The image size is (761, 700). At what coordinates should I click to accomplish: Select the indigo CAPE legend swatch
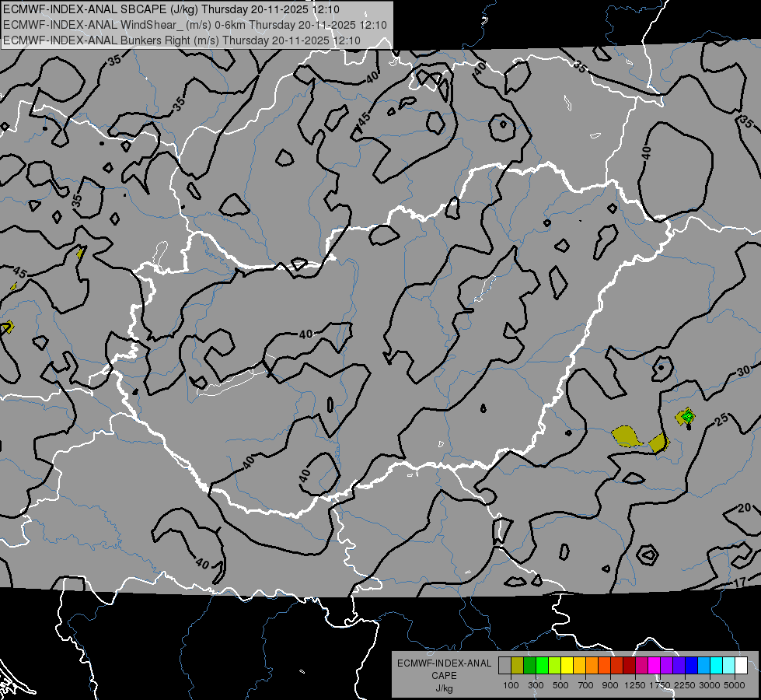(679, 666)
